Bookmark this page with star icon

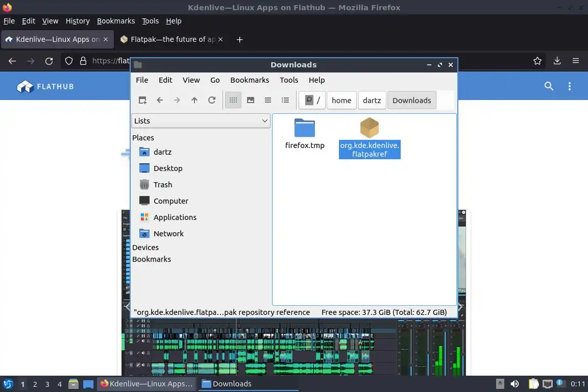tap(537, 61)
